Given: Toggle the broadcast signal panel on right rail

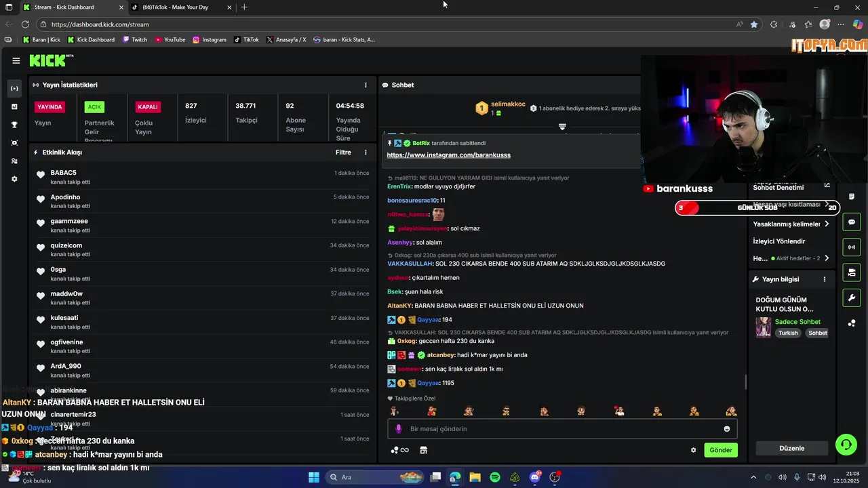Looking at the screenshot, I should tap(852, 247).
